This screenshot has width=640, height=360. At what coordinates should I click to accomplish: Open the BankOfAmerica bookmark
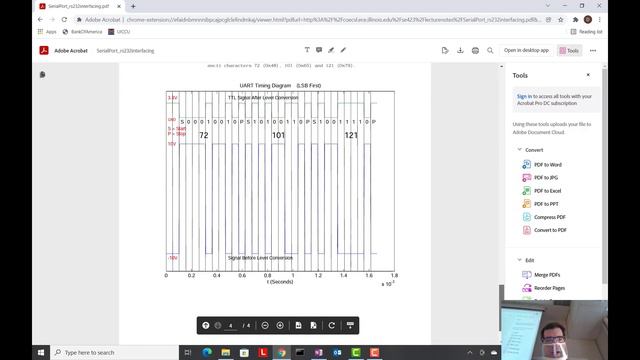tap(82, 31)
